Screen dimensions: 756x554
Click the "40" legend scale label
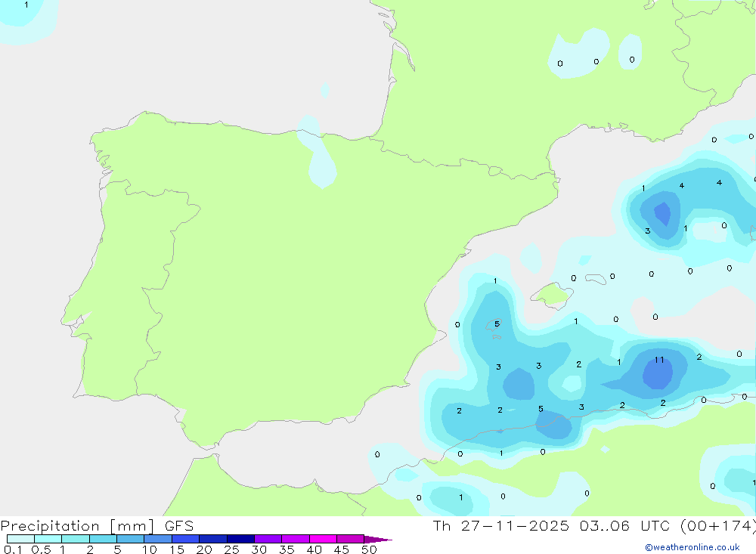314,549
